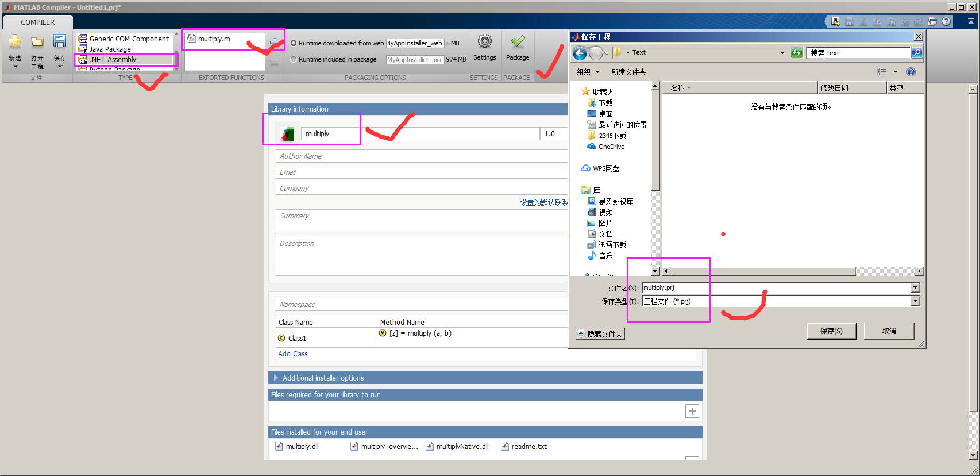Open the Text path dropdown in save dialog
980x476 pixels.
tap(782, 53)
